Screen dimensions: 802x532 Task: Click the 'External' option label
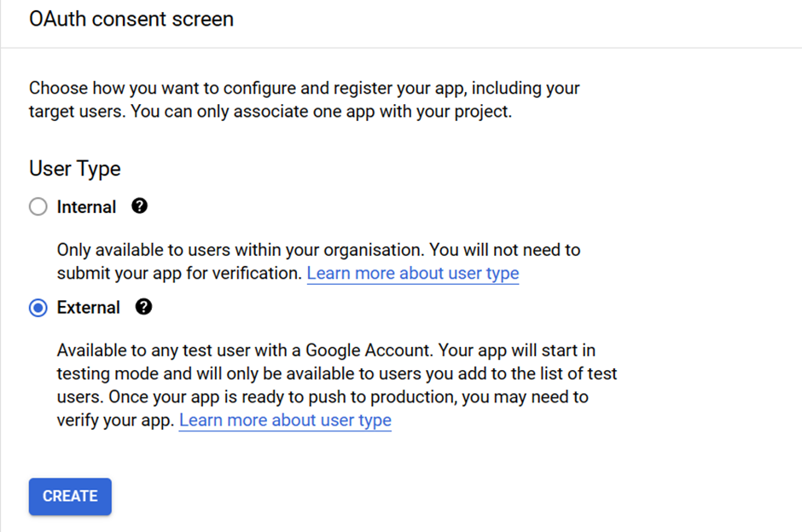[x=89, y=308]
